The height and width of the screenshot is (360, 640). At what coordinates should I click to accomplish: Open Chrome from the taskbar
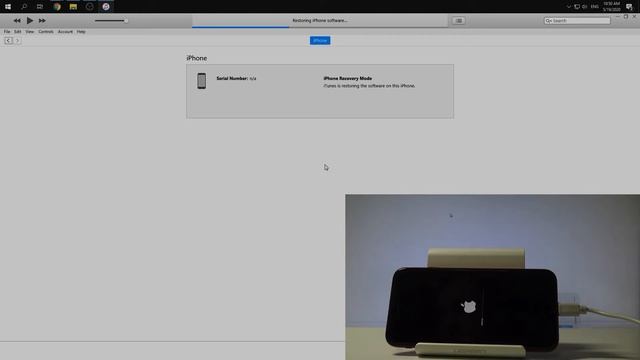tap(57, 7)
